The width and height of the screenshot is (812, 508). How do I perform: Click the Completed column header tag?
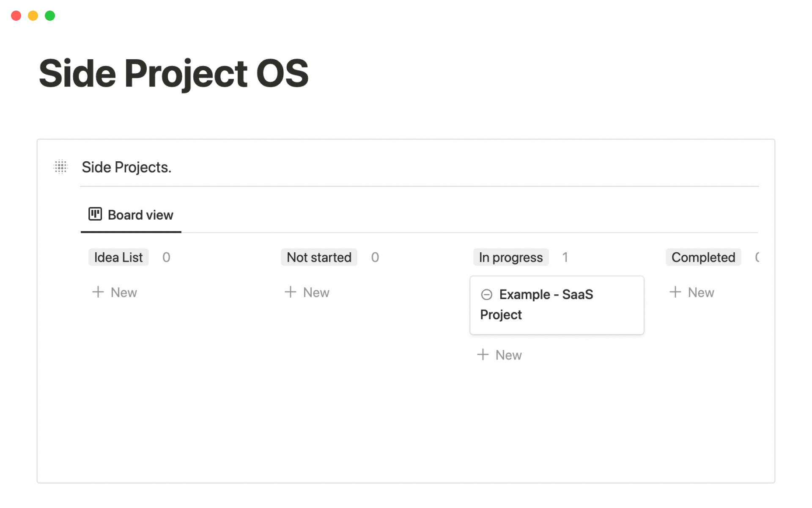[x=703, y=257]
